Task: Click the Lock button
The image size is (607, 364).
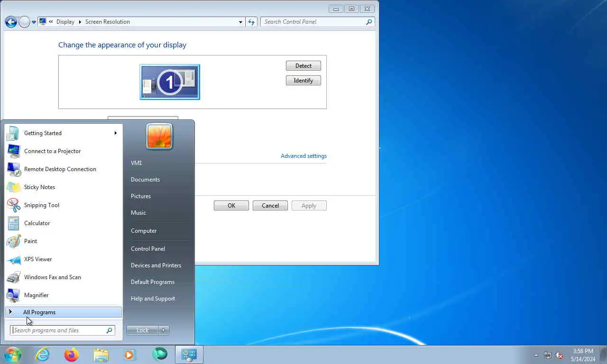Action: click(x=143, y=330)
